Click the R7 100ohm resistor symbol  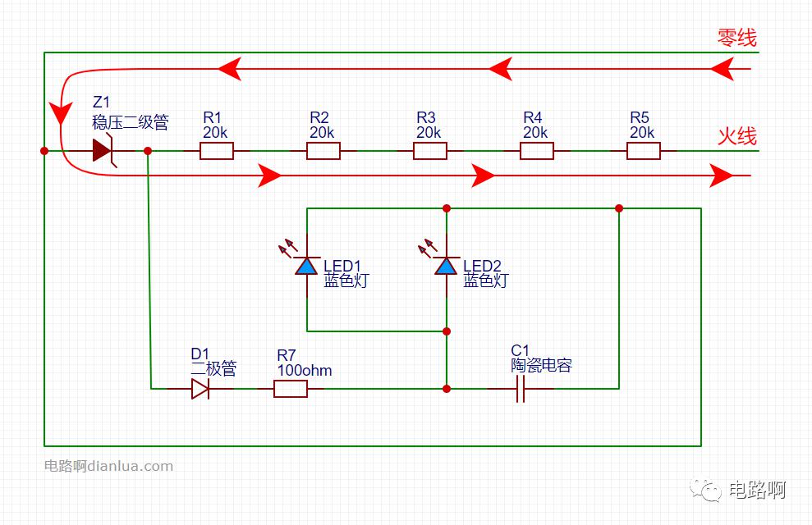pyautogui.click(x=290, y=389)
